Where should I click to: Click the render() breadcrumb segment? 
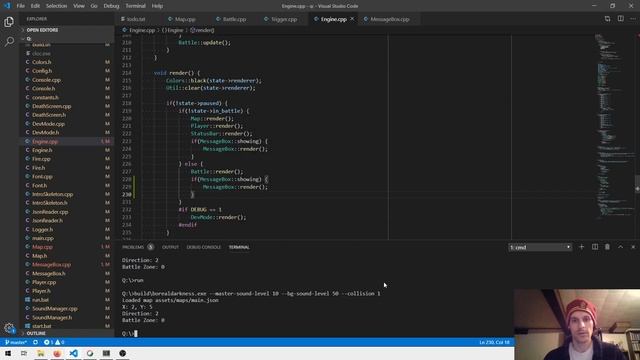202,30
